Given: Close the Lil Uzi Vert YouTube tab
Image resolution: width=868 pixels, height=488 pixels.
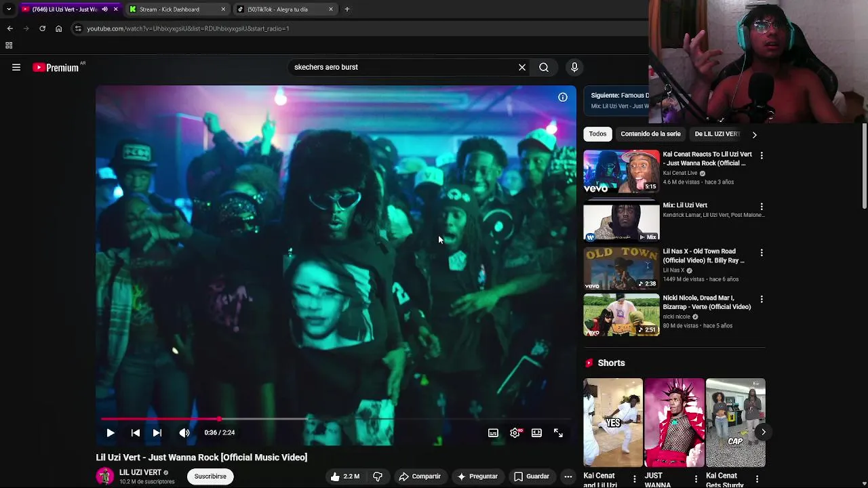Looking at the screenshot, I should pos(116,9).
